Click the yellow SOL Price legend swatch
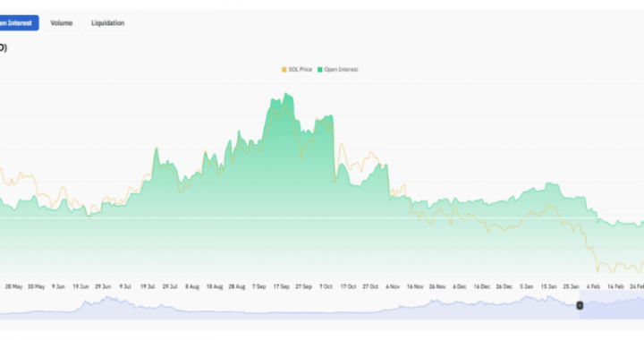The height and width of the screenshot is (340, 644). click(x=284, y=70)
